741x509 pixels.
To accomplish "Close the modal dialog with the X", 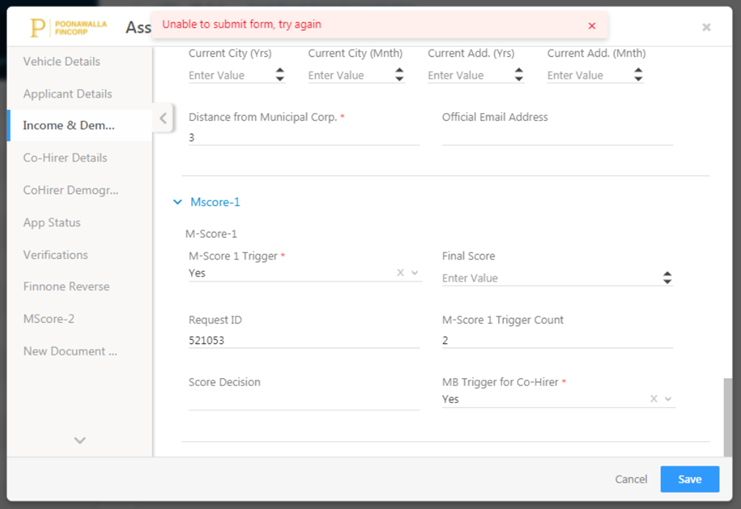I will click(706, 27).
